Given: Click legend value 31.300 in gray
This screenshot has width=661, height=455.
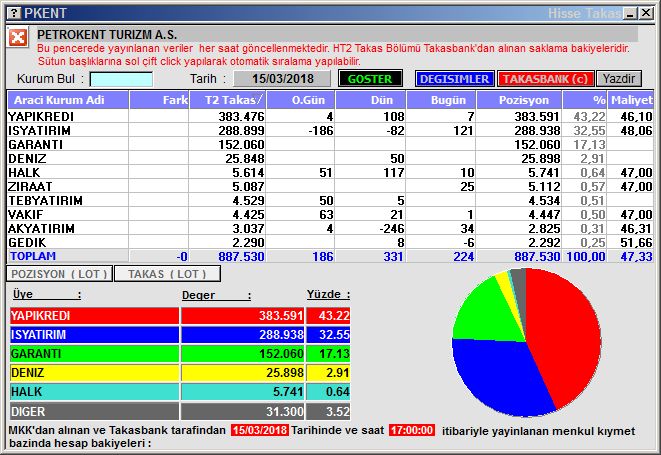Looking at the screenshot, I should (285, 411).
